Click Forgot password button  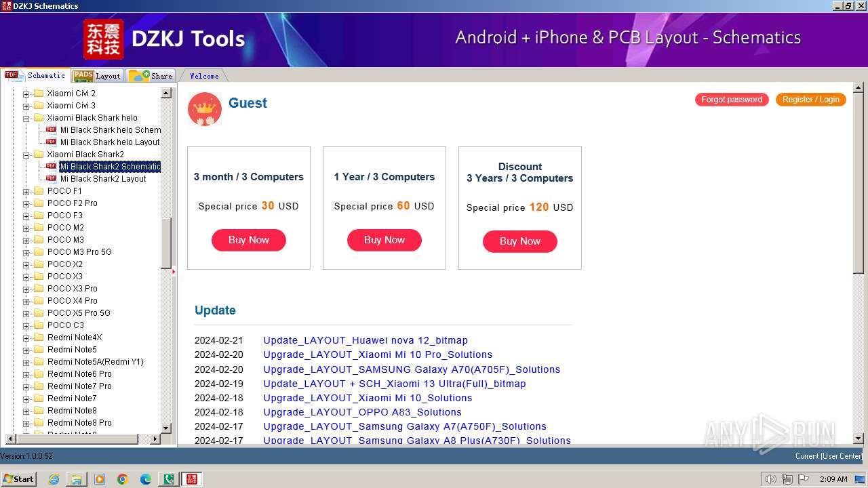click(x=732, y=100)
